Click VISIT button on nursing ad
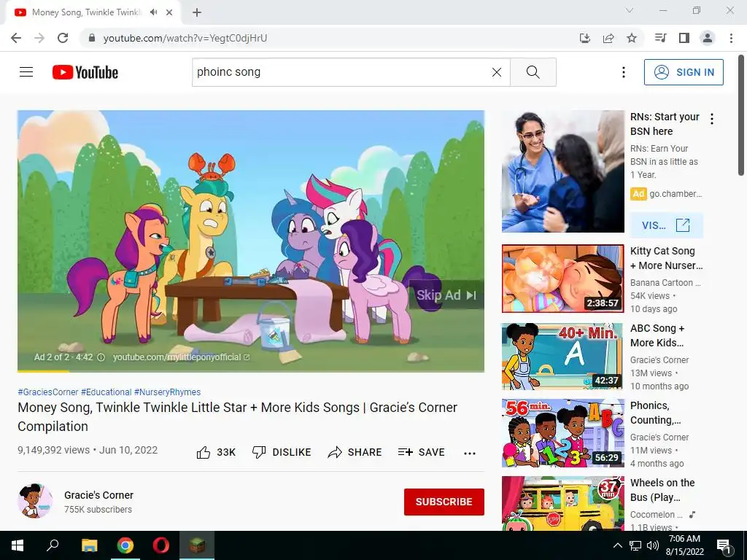Screen dimensions: 747x560 click(x=667, y=225)
